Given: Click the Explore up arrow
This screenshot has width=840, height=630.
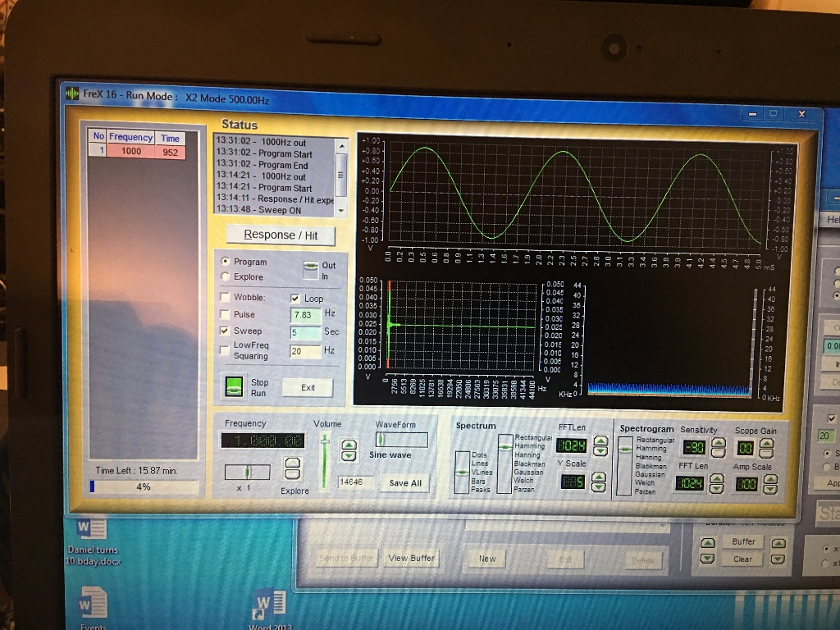Looking at the screenshot, I should [293, 463].
